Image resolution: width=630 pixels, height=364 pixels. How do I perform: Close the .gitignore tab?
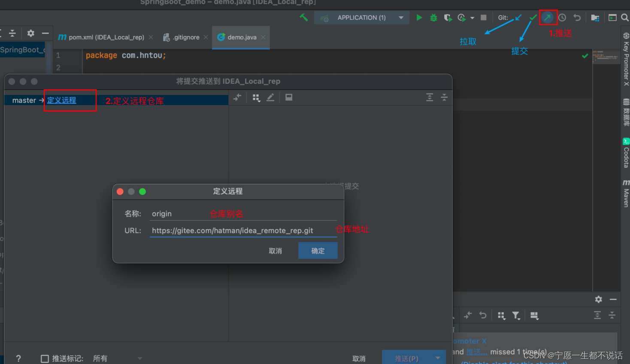pyautogui.click(x=206, y=37)
